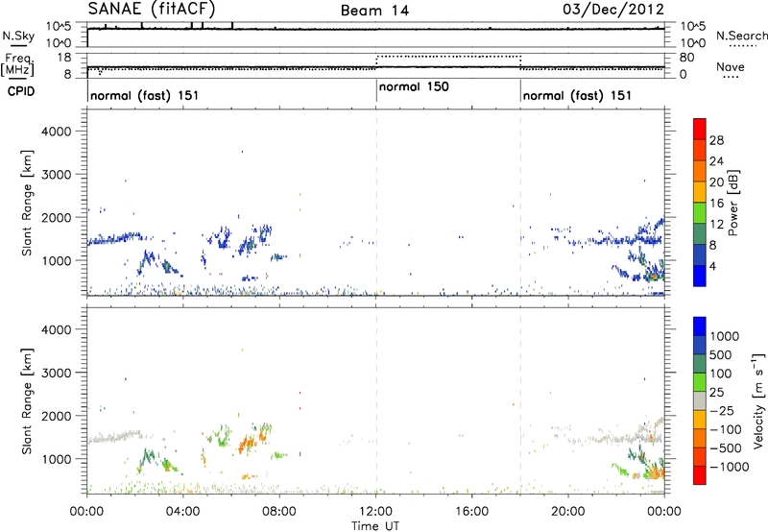768x532 pixels.
Task: Click the 'N.Search' legend label
Action: tap(742, 36)
